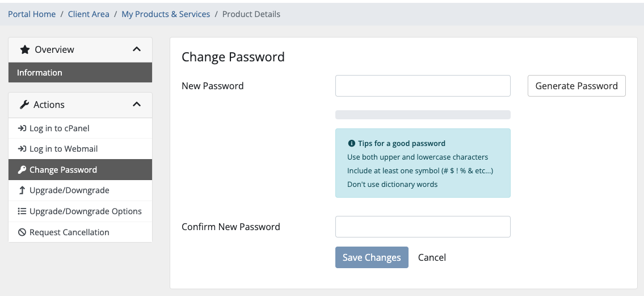Image resolution: width=644 pixels, height=296 pixels.
Task: Open Client Area breadcrumb link
Action: (x=89, y=14)
